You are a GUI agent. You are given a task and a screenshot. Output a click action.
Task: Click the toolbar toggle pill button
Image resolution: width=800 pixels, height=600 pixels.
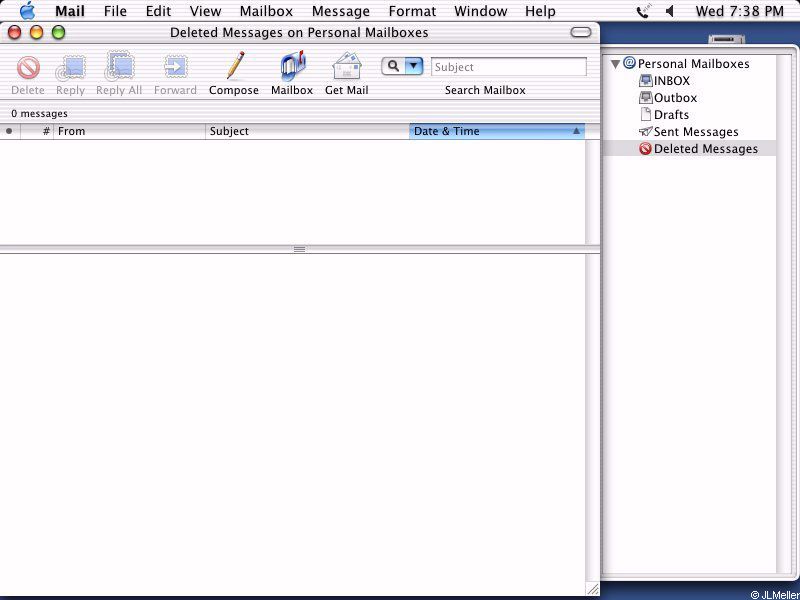[581, 33]
